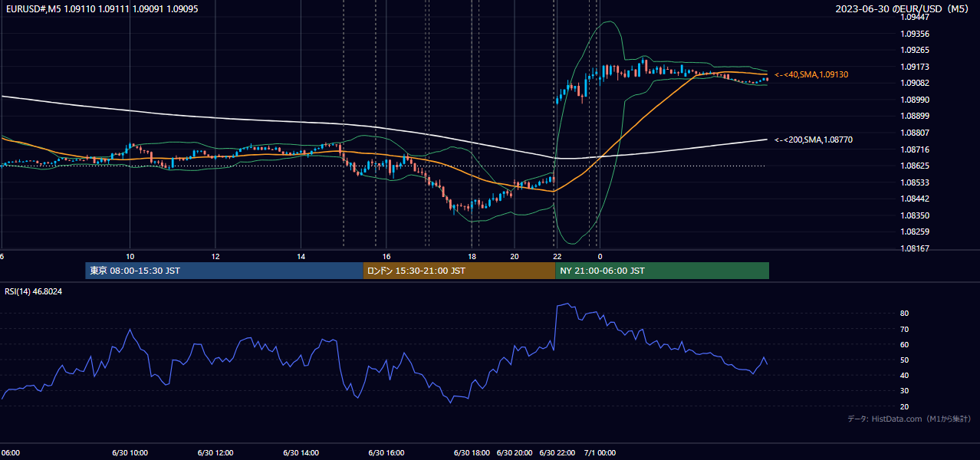980x460 pixels.
Task: Select the 200 SMA 1.08770 label
Action: coord(813,140)
